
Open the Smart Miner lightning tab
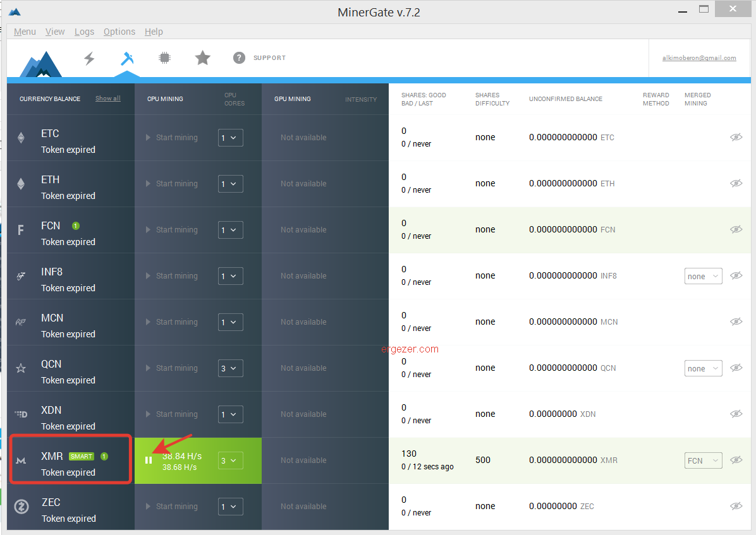[x=89, y=58]
